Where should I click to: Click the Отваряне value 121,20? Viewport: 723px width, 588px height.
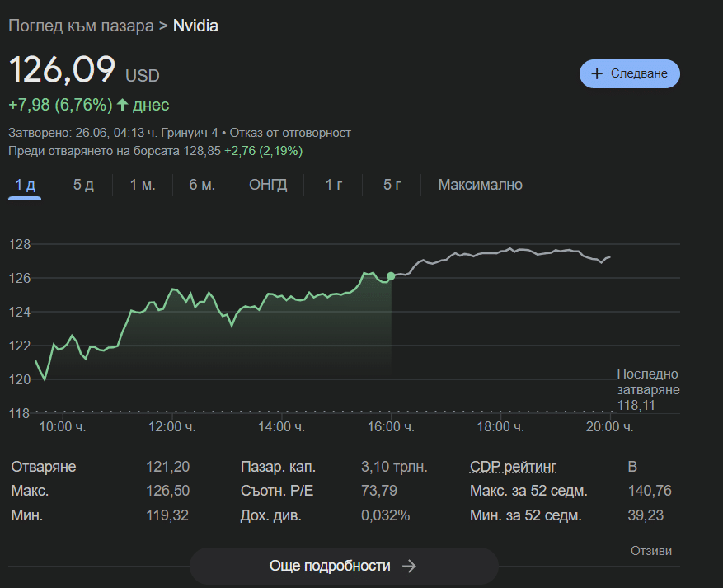[x=168, y=467]
